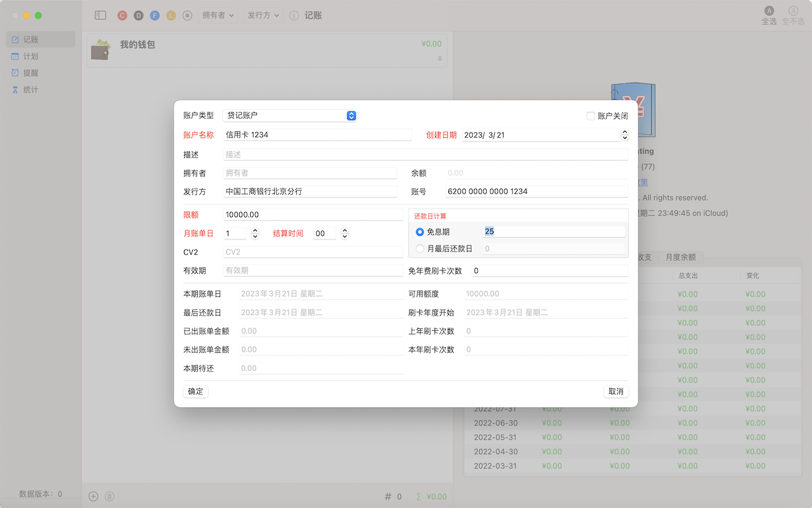Open 记账 in the sidebar

pyautogui.click(x=41, y=39)
